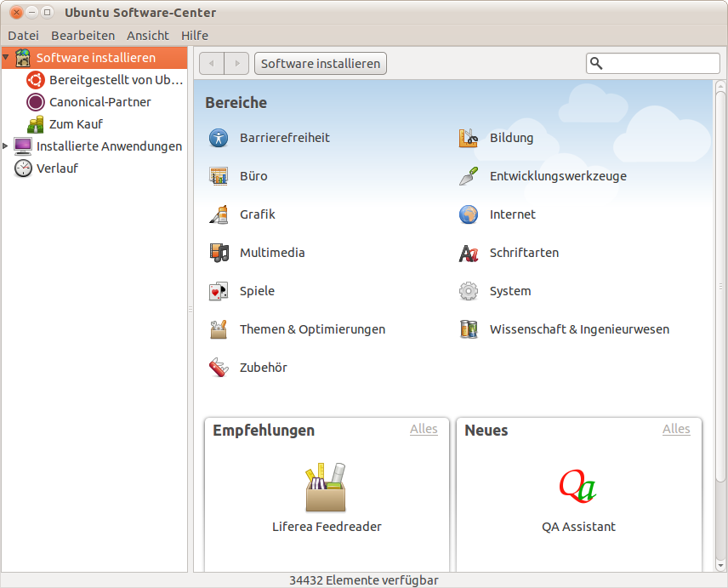Click the Themen & Optimierungen toolbox icon

click(219, 329)
